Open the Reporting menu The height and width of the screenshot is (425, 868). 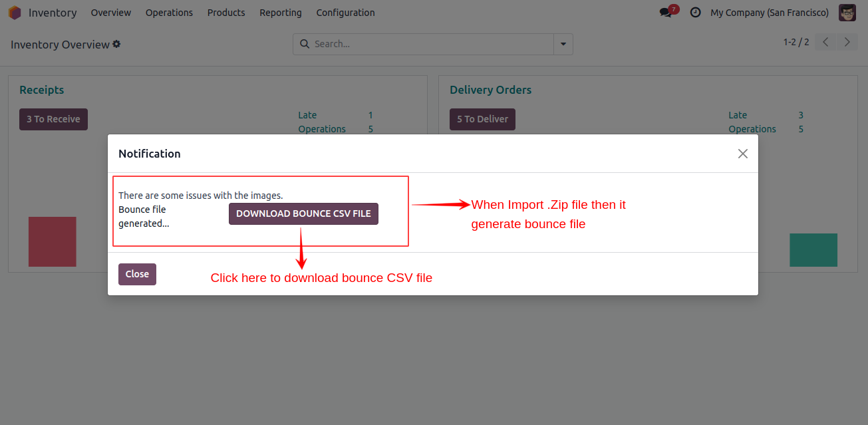(x=280, y=13)
